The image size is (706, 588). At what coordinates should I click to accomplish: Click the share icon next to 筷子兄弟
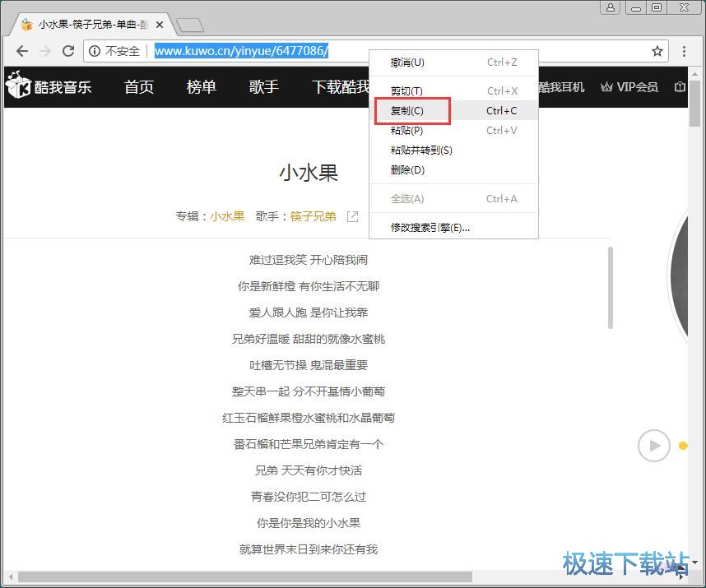(x=352, y=216)
